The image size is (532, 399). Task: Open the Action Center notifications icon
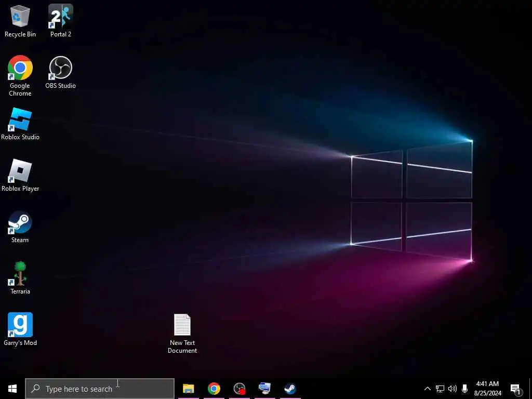click(516, 390)
